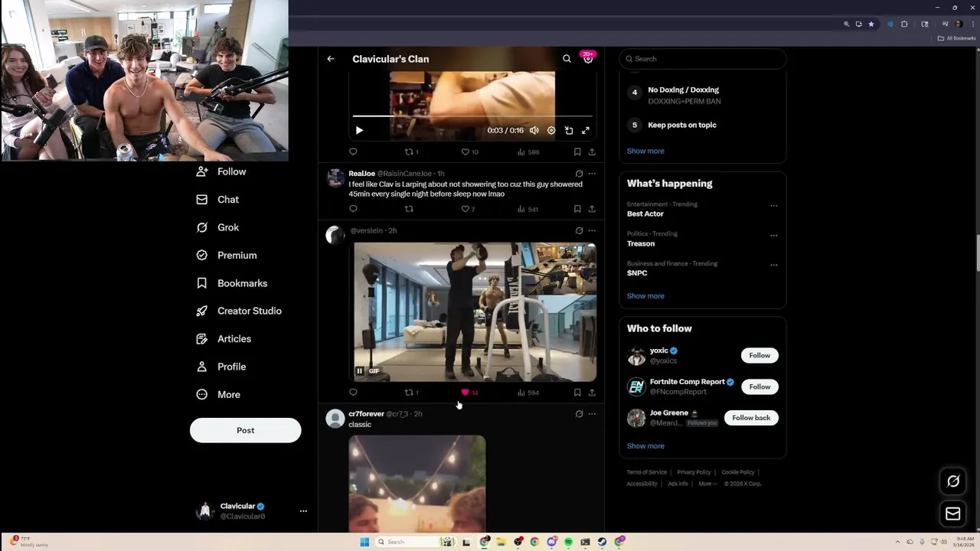Follow yoxic
The height and width of the screenshot is (551, 980).
pyautogui.click(x=759, y=355)
